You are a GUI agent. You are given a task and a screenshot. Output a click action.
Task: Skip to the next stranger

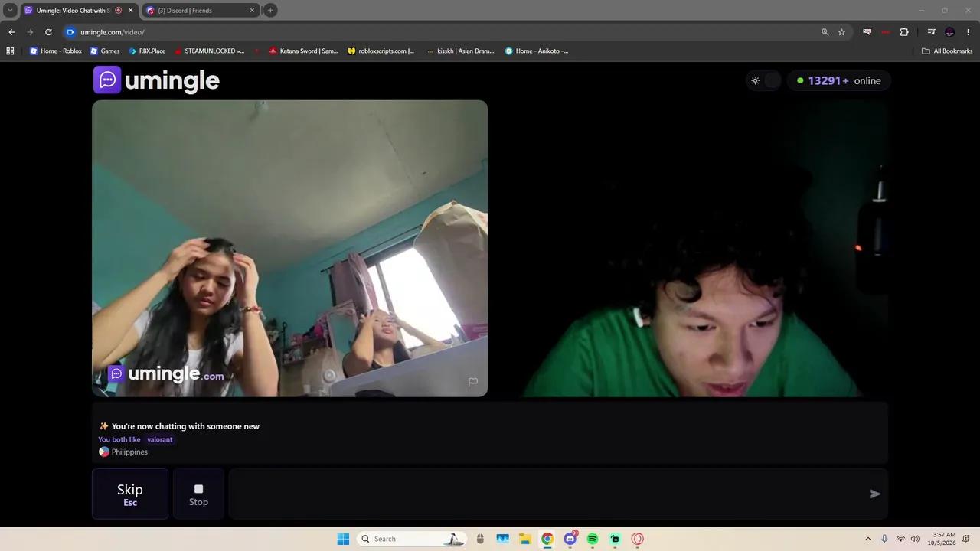(130, 494)
